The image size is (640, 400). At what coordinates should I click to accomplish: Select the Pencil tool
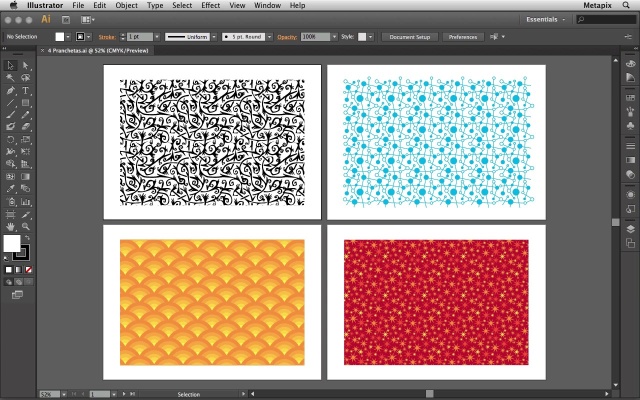pyautogui.click(x=25, y=115)
